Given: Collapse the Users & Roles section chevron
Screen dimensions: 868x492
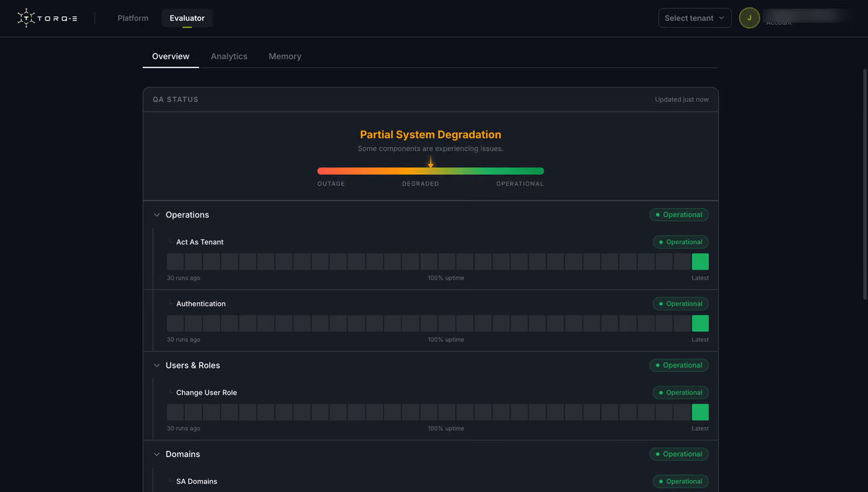Looking at the screenshot, I should point(157,365).
